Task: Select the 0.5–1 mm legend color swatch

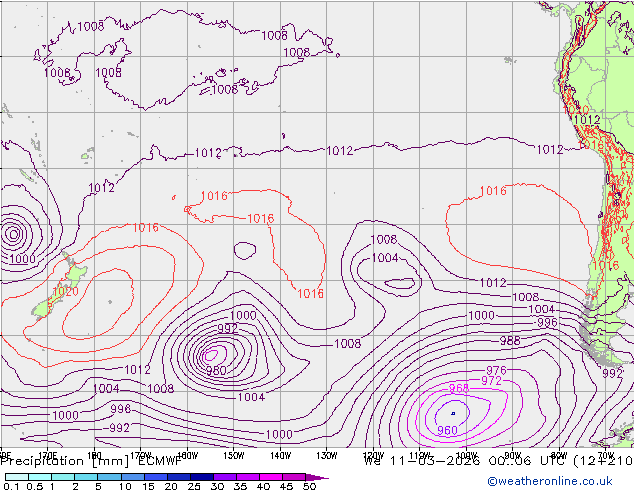Action: (x=40, y=477)
